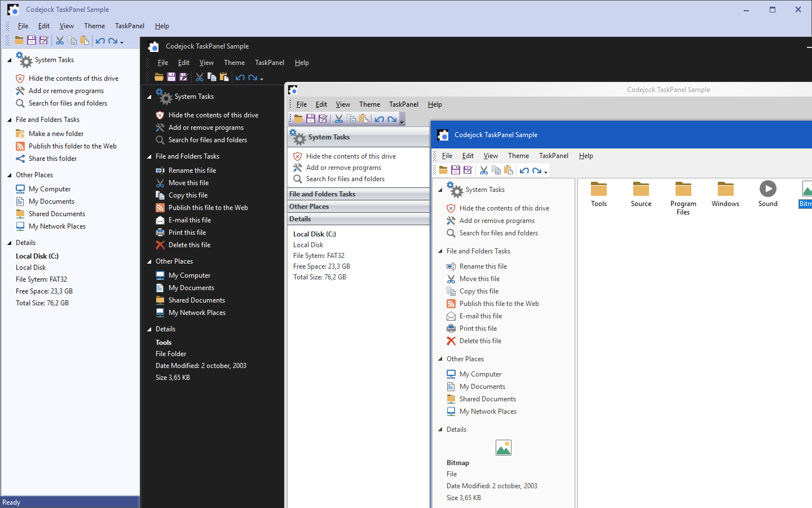
Task: Collapse Details group in the dark window
Action: (149, 329)
